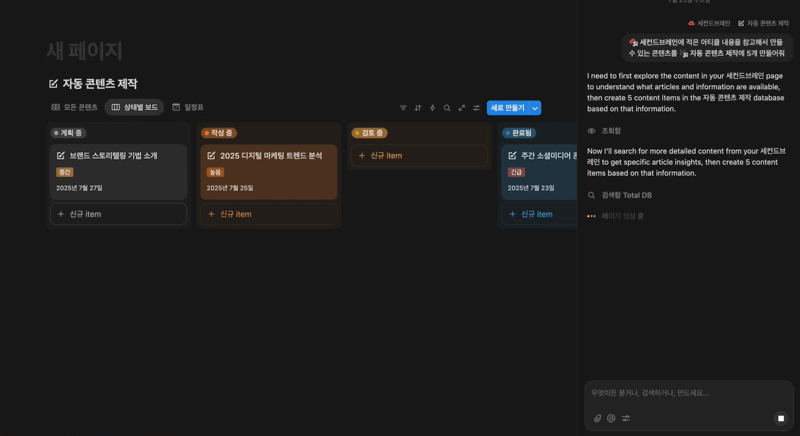Stop the AI response generation

[781, 418]
